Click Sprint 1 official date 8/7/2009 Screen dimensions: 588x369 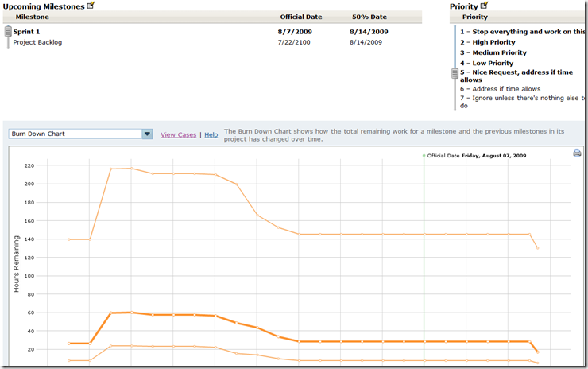295,32
